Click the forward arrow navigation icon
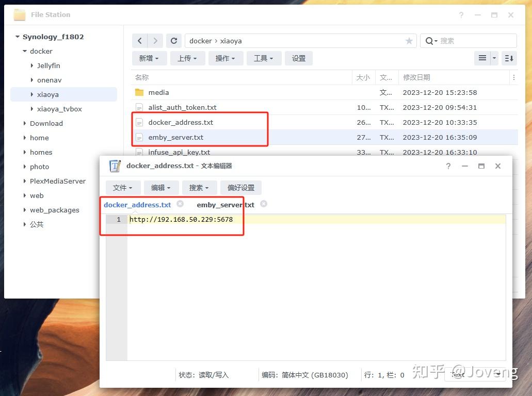532x396 pixels. [155, 41]
